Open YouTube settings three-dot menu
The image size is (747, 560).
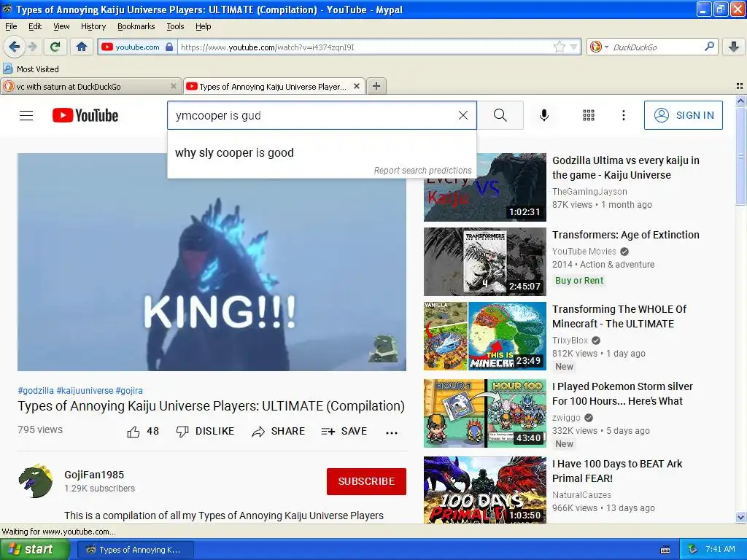pyautogui.click(x=623, y=115)
